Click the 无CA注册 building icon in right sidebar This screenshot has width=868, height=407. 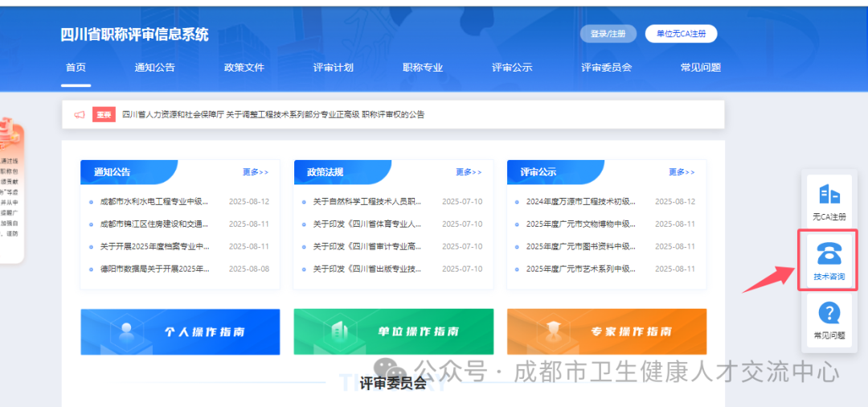(829, 195)
